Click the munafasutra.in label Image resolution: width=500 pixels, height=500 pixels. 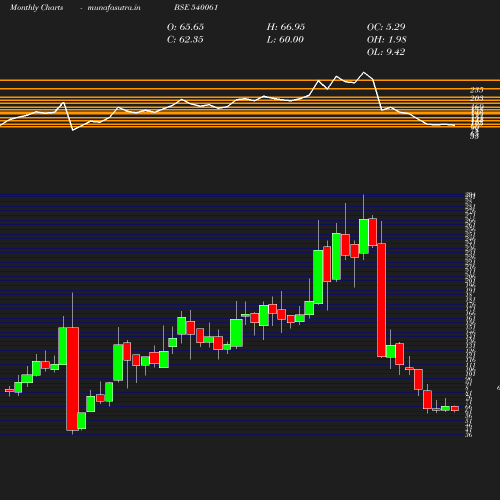[114, 8]
